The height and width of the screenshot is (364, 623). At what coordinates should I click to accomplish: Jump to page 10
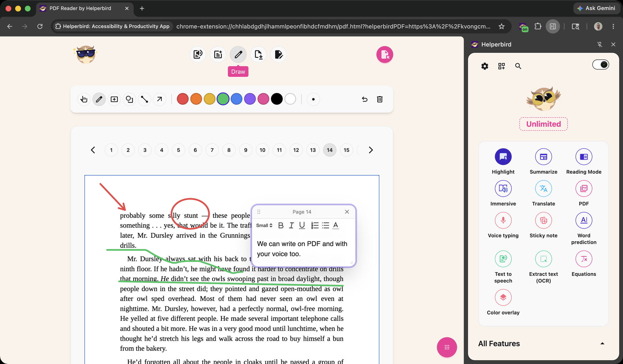click(262, 150)
